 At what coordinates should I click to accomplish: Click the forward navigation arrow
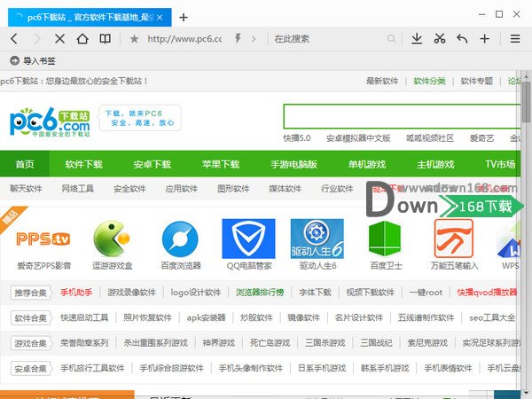click(37, 39)
